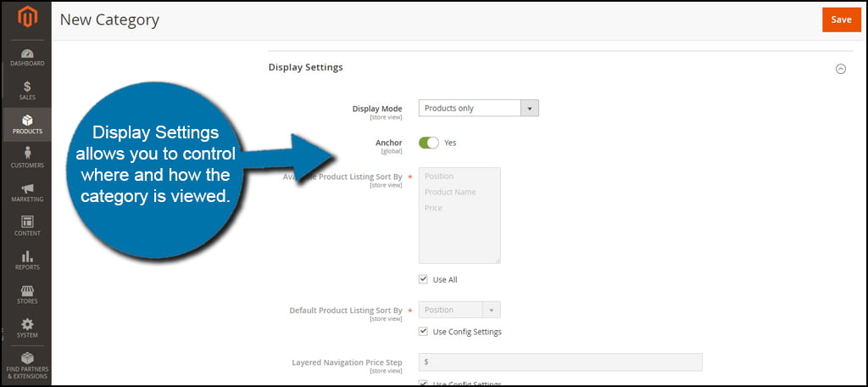This screenshot has height=387, width=868.
Task: Select Product Name in the sort-by list
Action: coord(450,193)
